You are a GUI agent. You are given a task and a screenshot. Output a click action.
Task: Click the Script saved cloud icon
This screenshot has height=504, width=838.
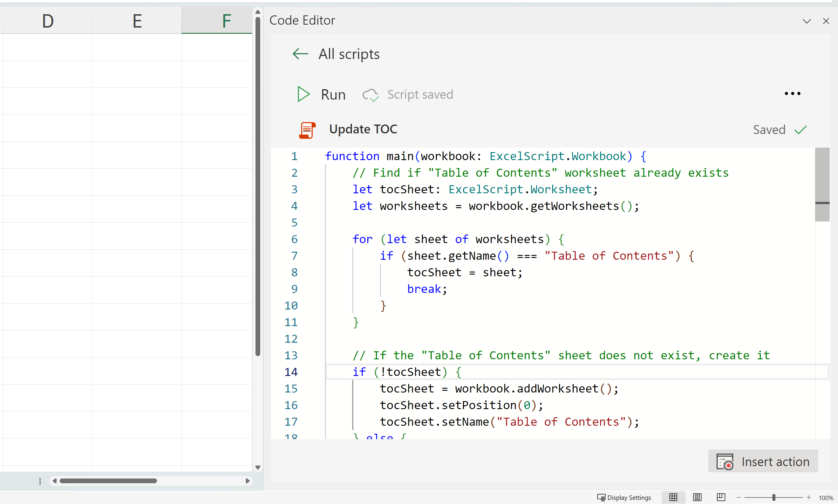tap(370, 95)
